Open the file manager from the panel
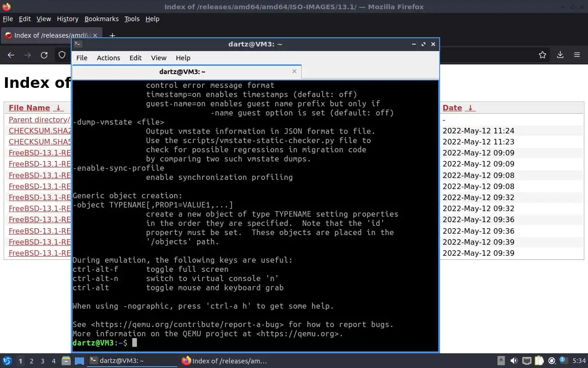Screen dimensions: 588x368 coord(66,361)
